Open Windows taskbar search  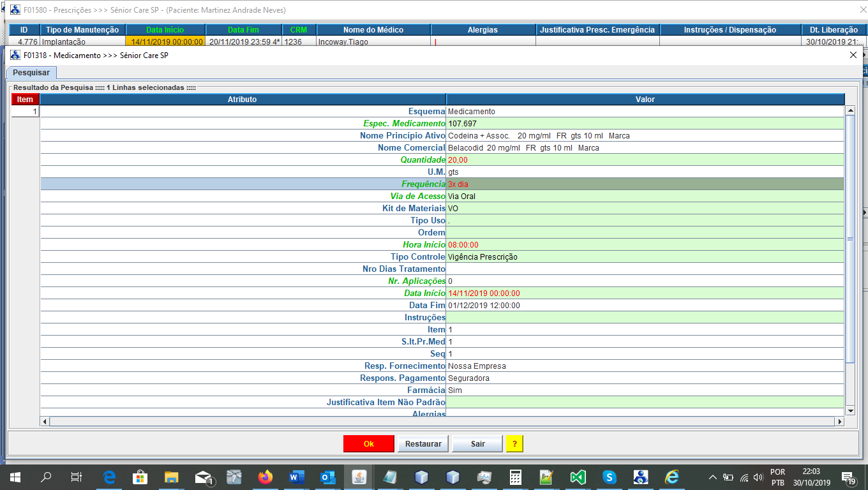click(46, 477)
